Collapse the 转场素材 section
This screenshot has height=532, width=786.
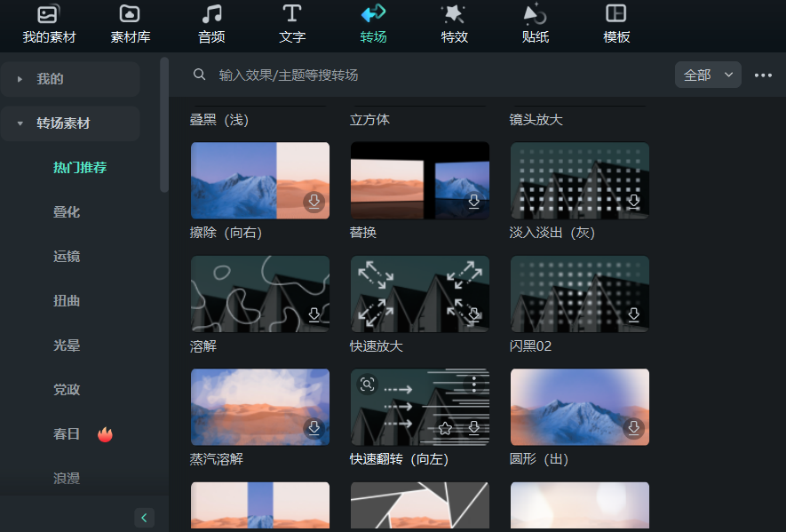coord(20,123)
